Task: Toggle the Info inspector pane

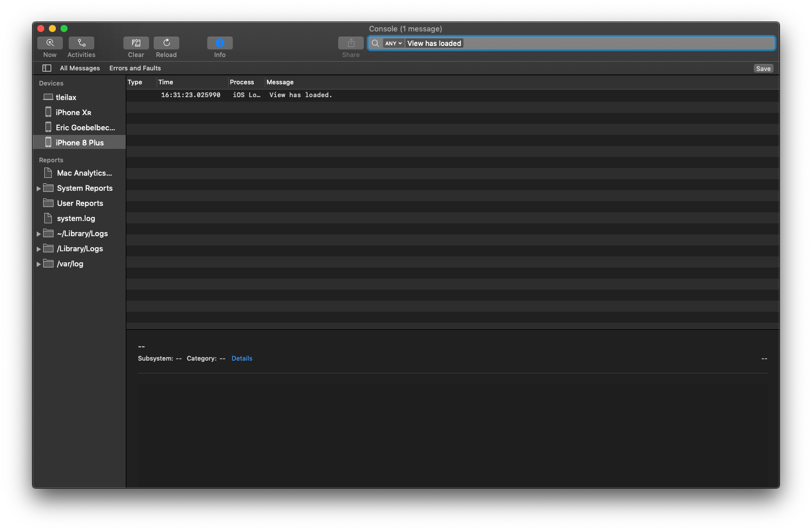Action: point(220,43)
